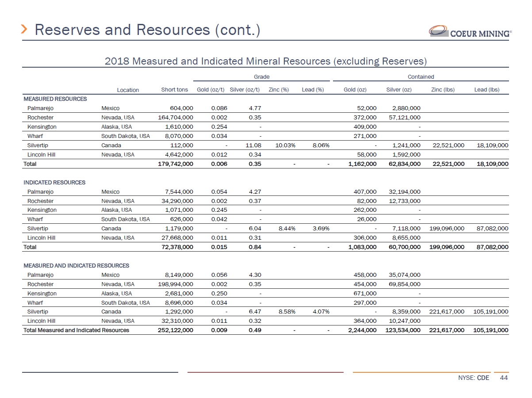Click the Location column header

pos(128,90)
